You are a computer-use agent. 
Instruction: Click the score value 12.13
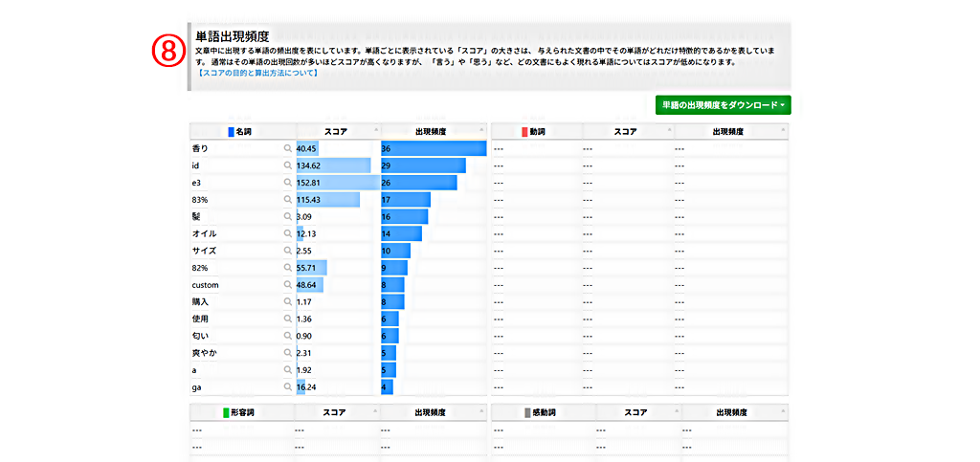point(306,233)
